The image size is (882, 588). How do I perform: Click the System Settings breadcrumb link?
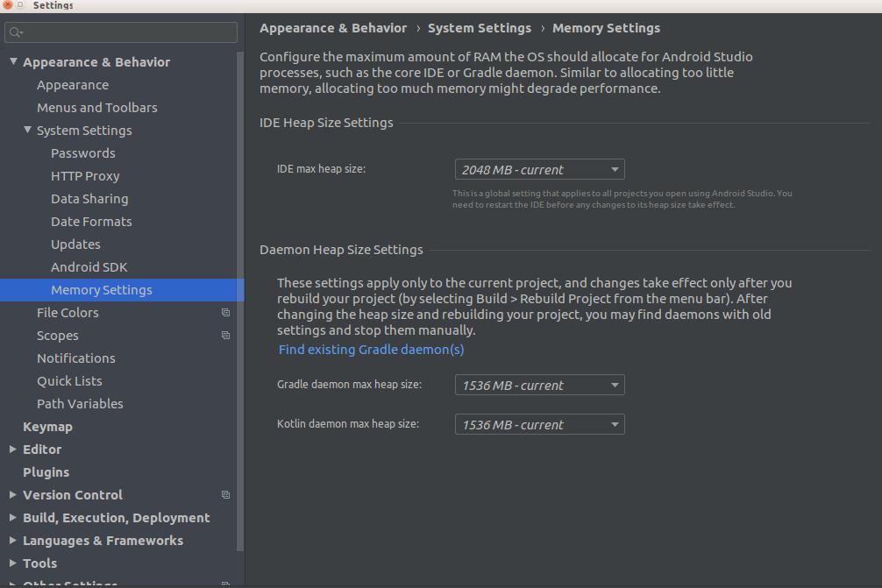click(x=480, y=27)
